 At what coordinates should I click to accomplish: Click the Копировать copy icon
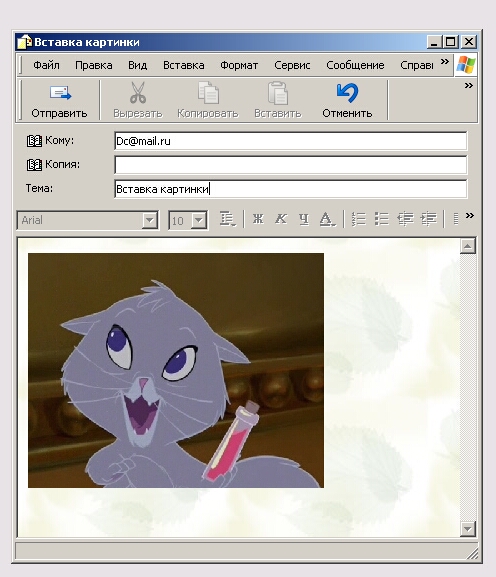[208, 93]
